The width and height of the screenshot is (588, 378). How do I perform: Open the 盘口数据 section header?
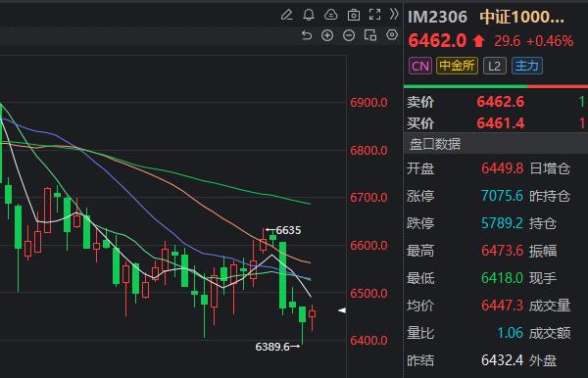tap(496, 144)
